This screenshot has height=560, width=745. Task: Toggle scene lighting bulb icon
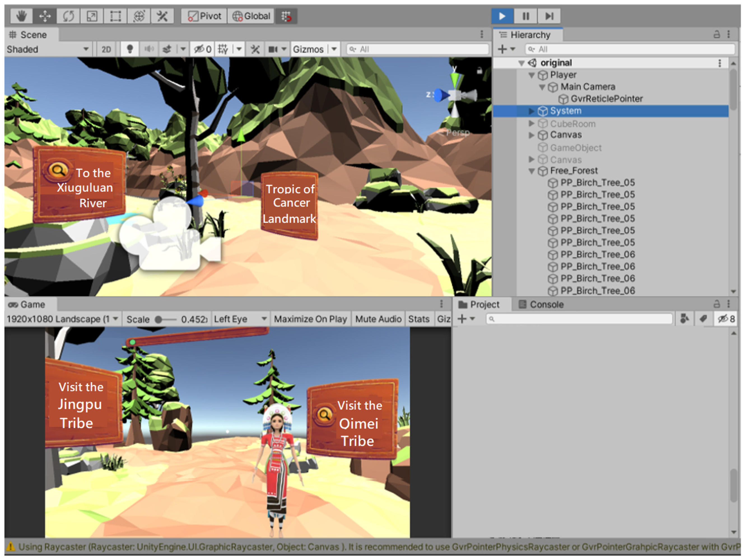pyautogui.click(x=130, y=49)
